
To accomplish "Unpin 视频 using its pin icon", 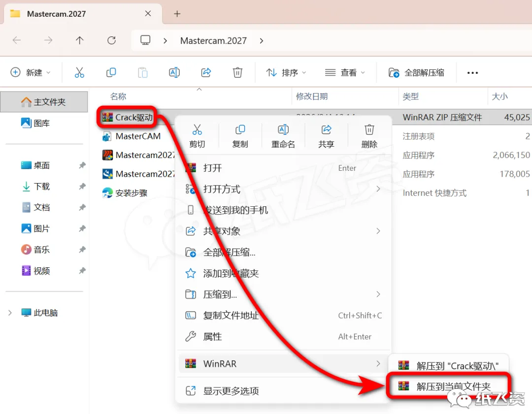I will (x=82, y=271).
